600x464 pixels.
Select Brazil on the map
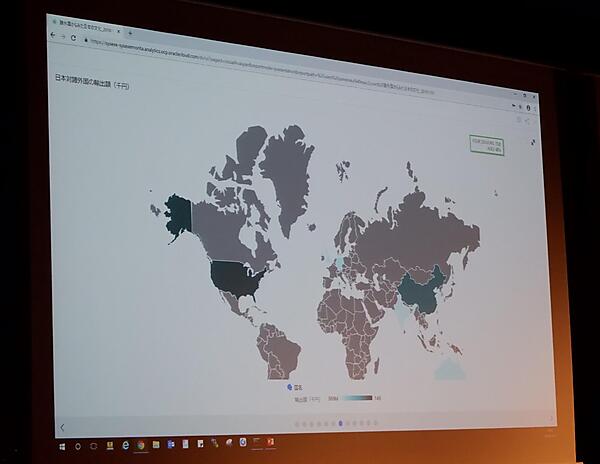pos(284,351)
